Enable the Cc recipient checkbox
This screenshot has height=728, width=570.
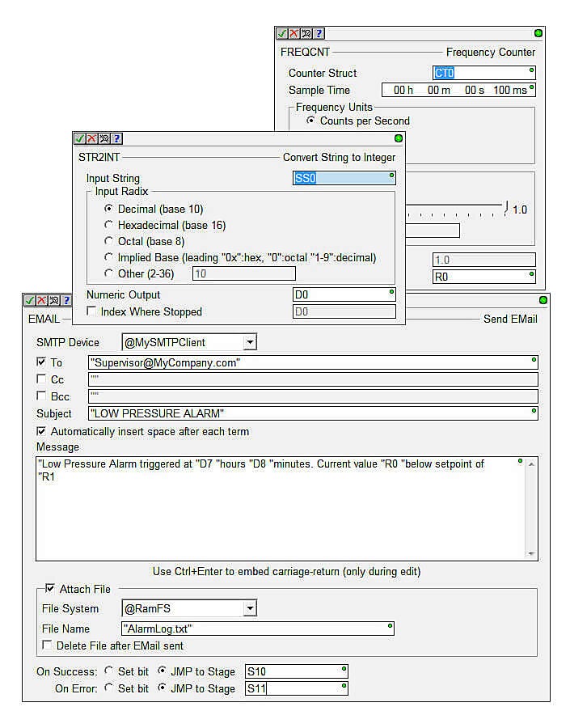tap(41, 379)
